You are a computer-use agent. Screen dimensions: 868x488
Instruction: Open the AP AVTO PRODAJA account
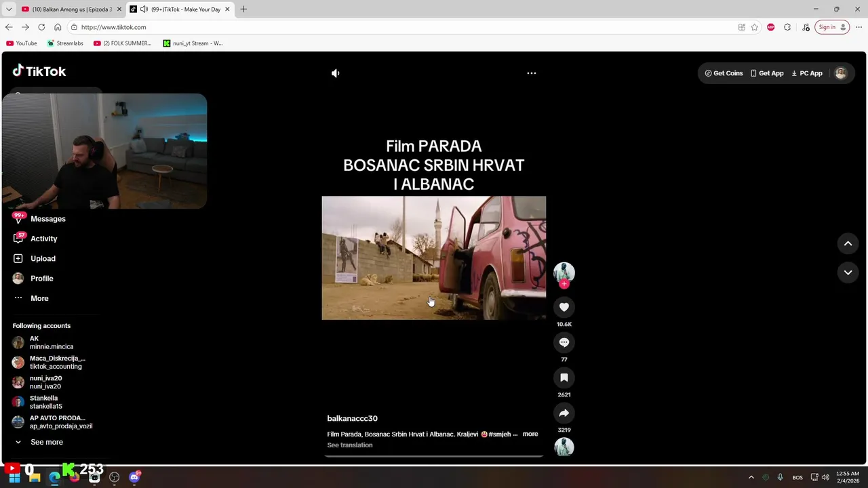tap(58, 422)
